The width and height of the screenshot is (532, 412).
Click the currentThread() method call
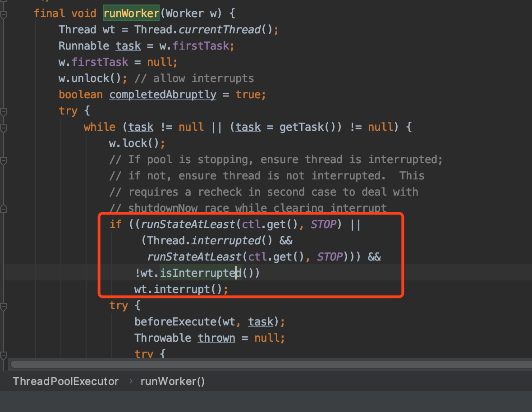click(x=225, y=29)
